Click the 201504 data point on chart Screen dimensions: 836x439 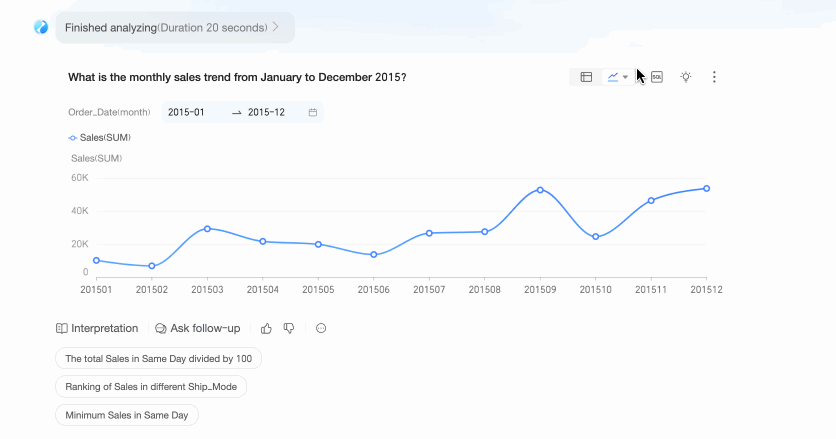coord(263,242)
